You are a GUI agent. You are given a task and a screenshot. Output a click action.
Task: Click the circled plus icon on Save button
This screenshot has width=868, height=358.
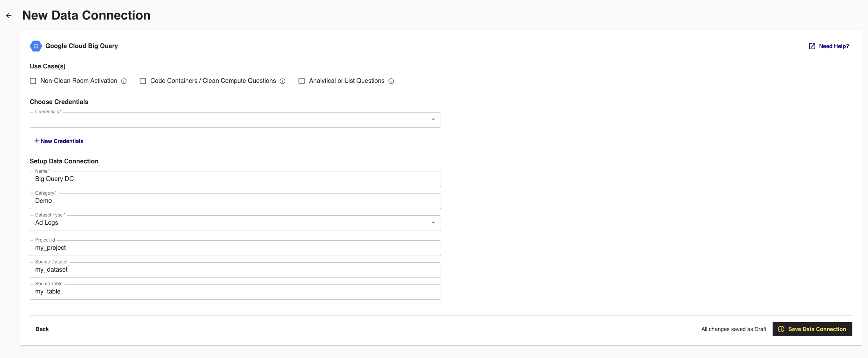tap(781, 329)
